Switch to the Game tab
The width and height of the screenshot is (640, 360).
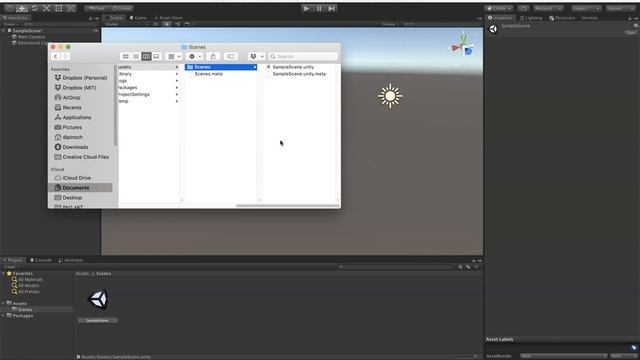click(138, 18)
